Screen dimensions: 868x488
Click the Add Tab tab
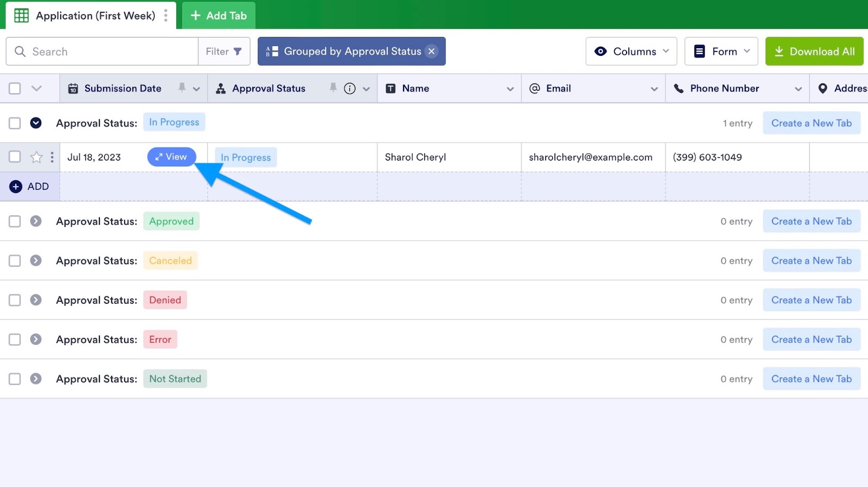click(219, 16)
